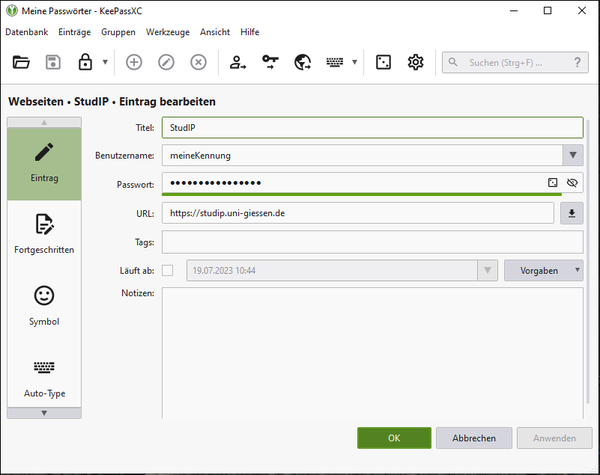
Task: Enable the Läuft ab checkbox
Action: pos(167,271)
